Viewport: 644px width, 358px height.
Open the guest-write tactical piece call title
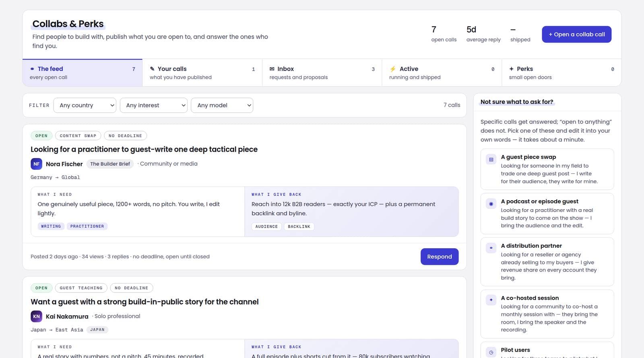[144, 149]
